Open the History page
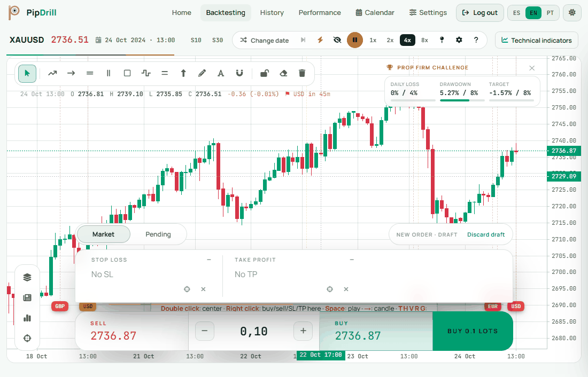This screenshot has height=377, width=588. coord(272,13)
